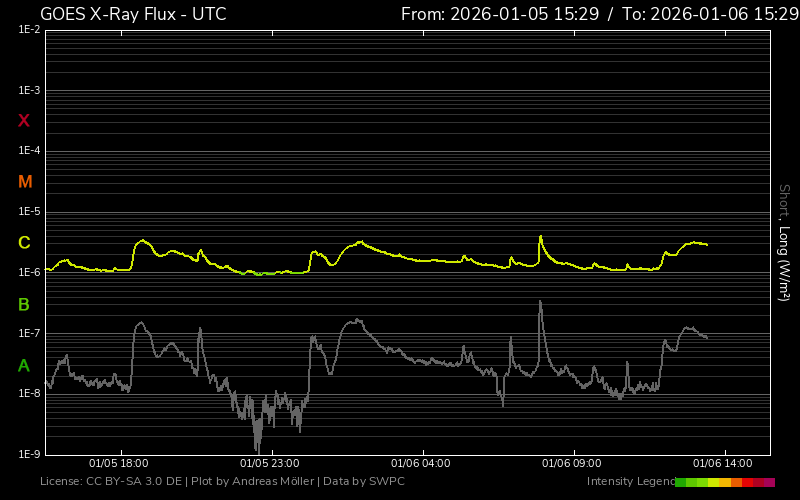The width and height of the screenshot is (800, 500).
Task: Click the 1E-8 y-axis label
Action: pyautogui.click(x=29, y=393)
